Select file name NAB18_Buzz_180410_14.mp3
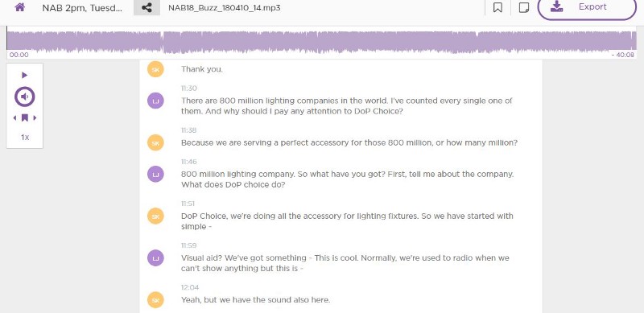This screenshot has width=644, height=313. [x=225, y=7]
